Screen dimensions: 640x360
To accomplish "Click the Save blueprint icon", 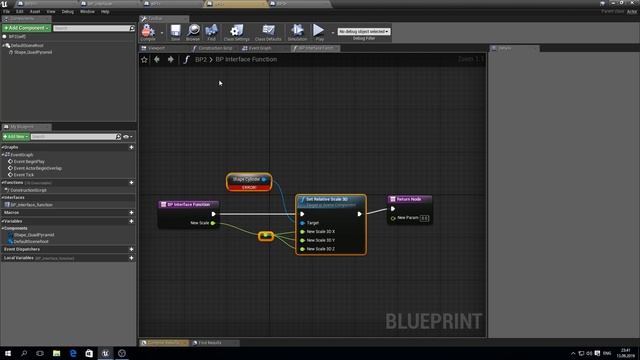I will 176,31.
